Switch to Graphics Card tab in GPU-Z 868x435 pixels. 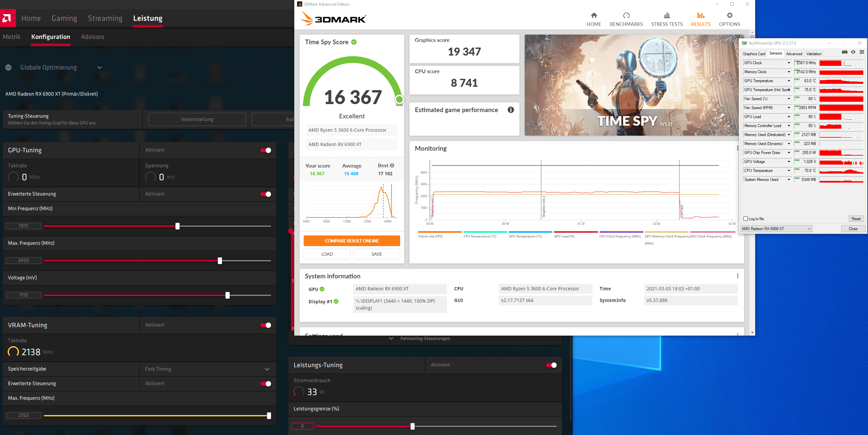[x=754, y=54]
